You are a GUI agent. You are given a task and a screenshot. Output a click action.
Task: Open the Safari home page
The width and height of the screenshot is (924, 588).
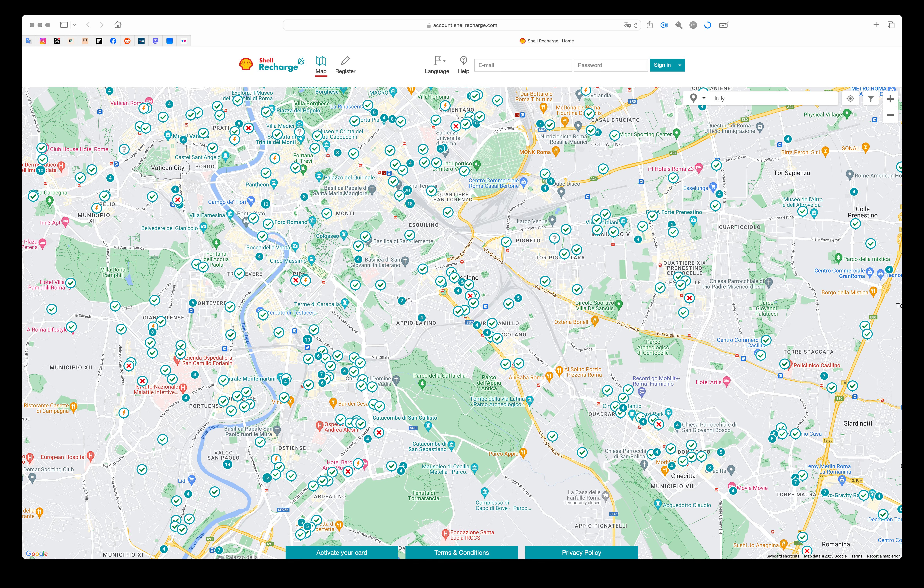[118, 25]
